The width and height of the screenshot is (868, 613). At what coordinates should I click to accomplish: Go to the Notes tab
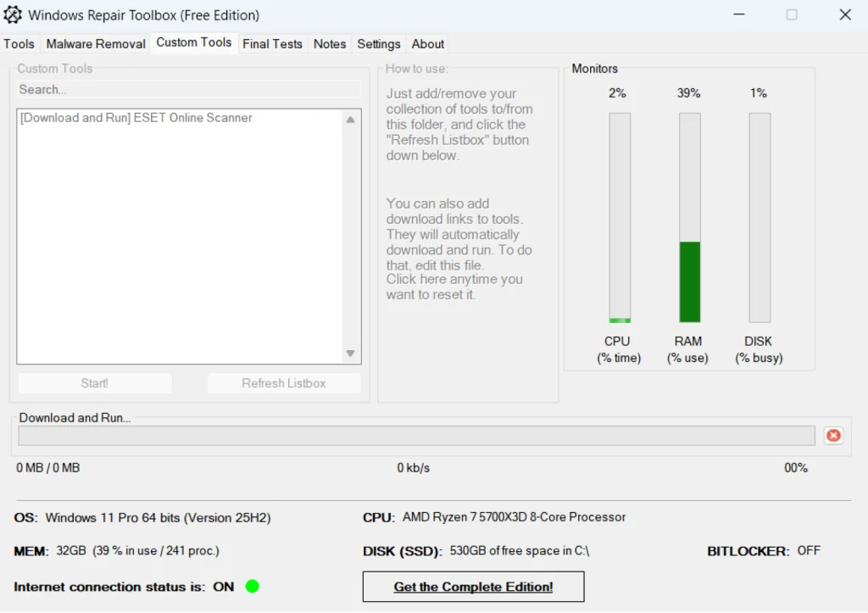(330, 44)
